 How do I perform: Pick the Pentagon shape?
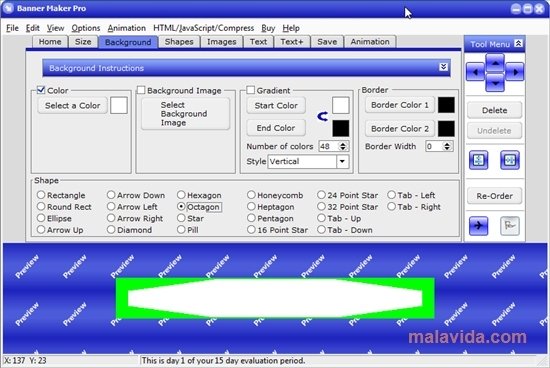[x=251, y=218]
